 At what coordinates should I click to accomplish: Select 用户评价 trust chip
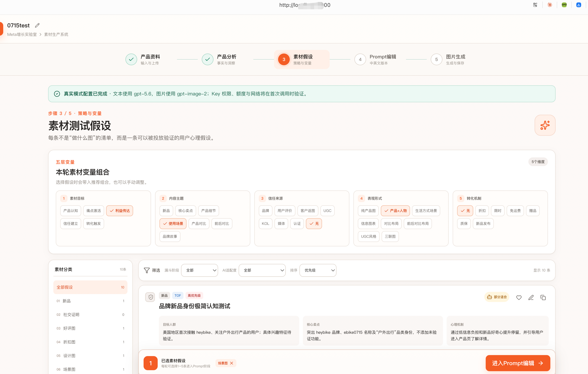(285, 211)
